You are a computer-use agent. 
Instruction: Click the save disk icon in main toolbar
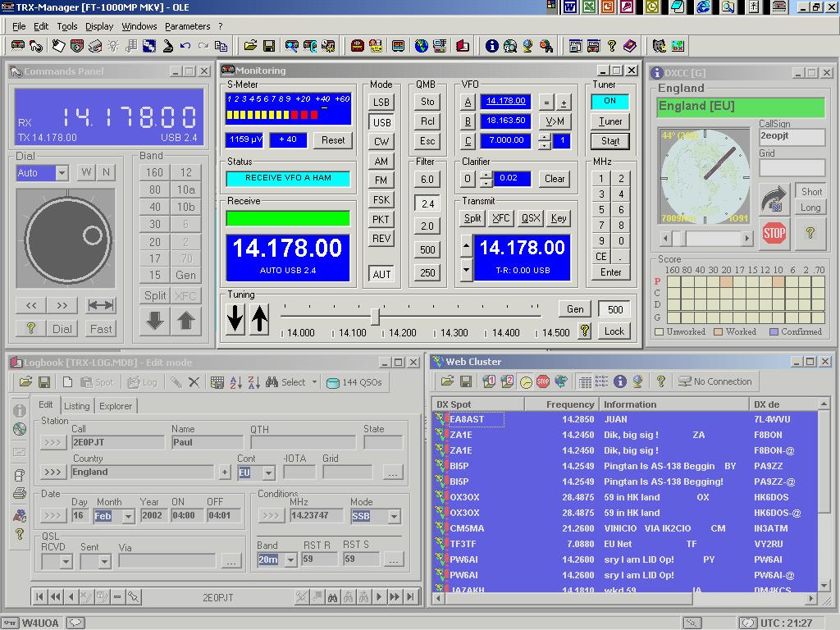point(269,46)
